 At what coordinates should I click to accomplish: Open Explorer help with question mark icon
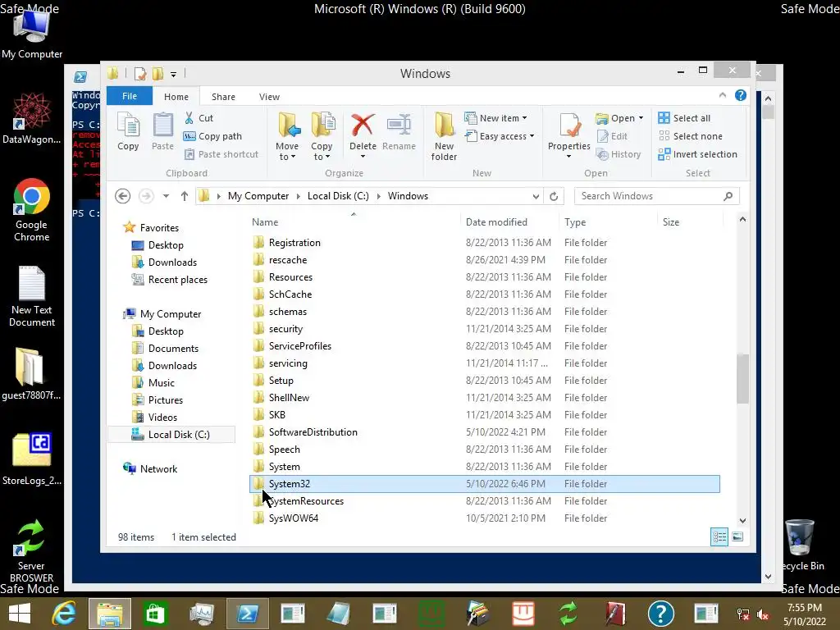point(741,95)
